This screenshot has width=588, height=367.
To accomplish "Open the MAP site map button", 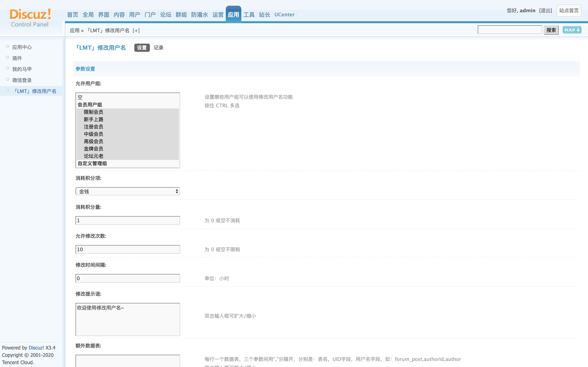I will pyautogui.click(x=571, y=30).
